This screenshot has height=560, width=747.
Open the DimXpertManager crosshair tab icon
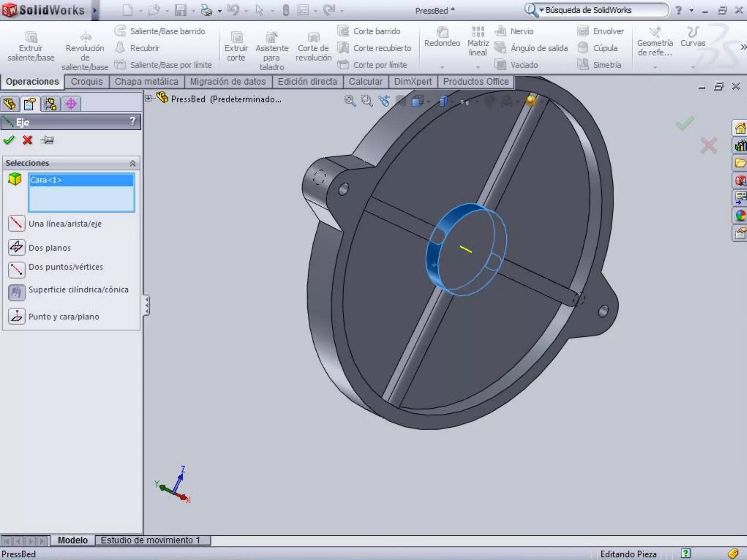[x=71, y=104]
